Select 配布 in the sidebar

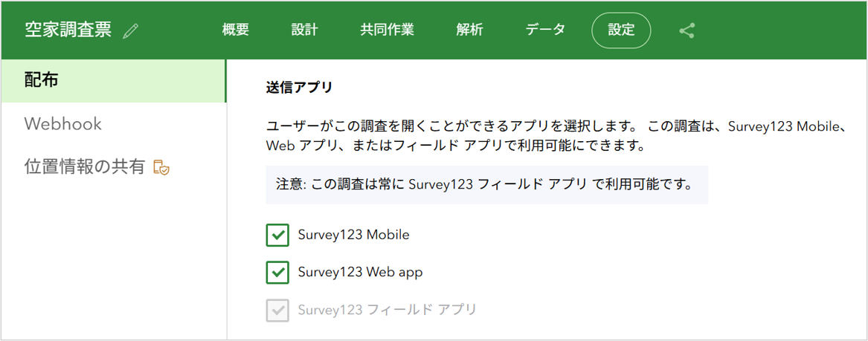[x=114, y=81]
